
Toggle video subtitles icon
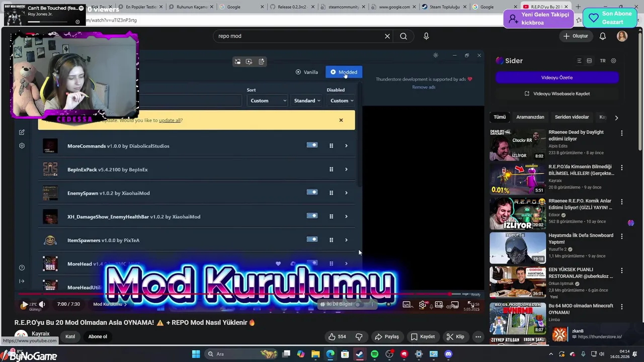(x=407, y=305)
